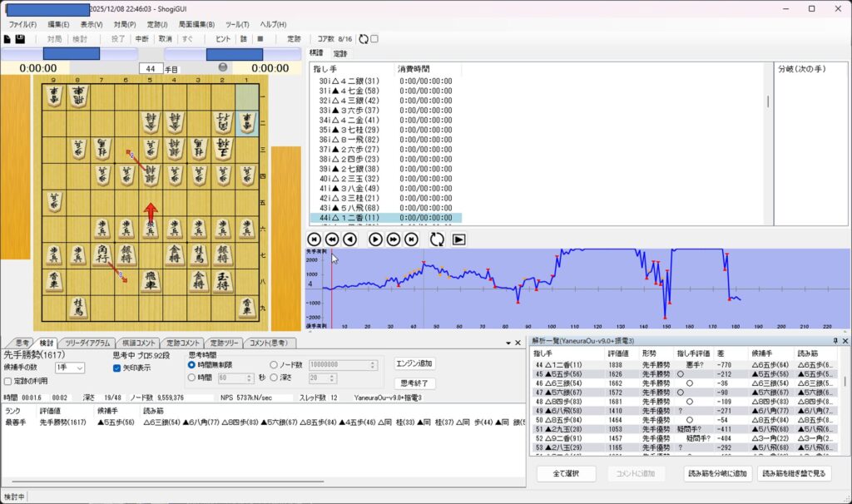Click the new file icon in toolbar
This screenshot has height=504, width=852.
[7, 39]
